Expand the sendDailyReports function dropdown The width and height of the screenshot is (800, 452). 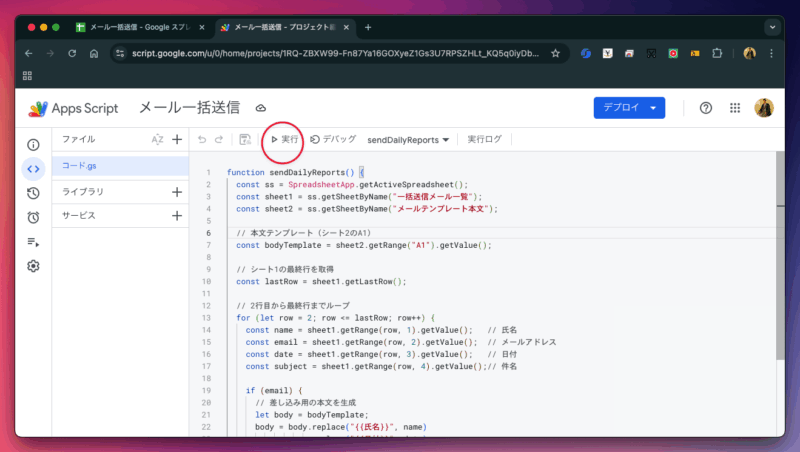[x=408, y=140]
